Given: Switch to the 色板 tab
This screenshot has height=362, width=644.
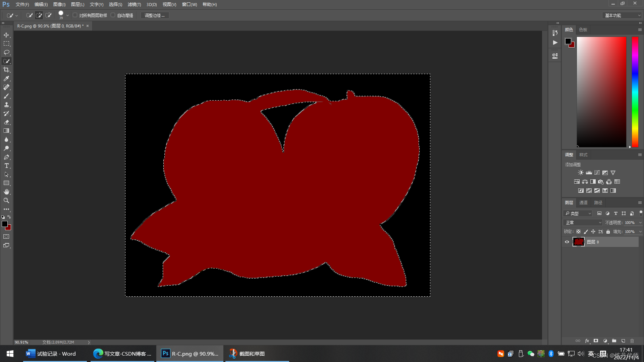Looking at the screenshot, I should pos(583,30).
